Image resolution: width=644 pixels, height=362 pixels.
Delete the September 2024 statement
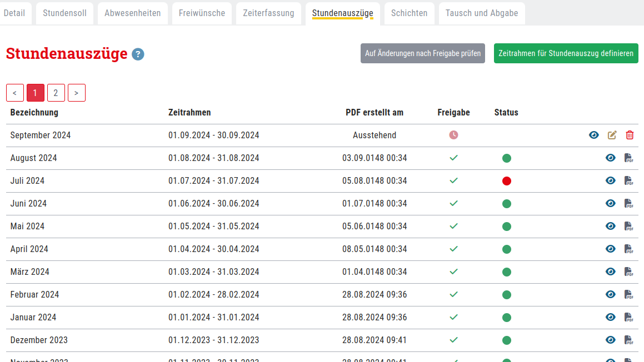click(x=630, y=135)
